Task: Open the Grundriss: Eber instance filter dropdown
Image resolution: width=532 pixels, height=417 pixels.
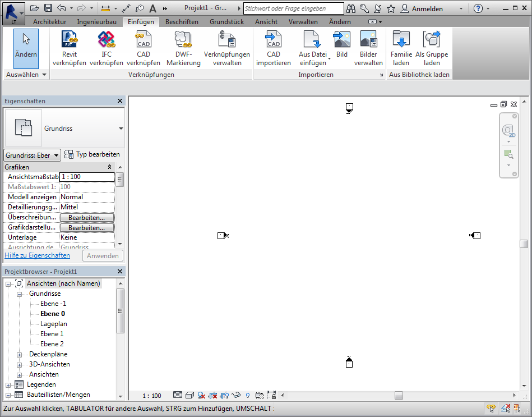Action: 32,155
